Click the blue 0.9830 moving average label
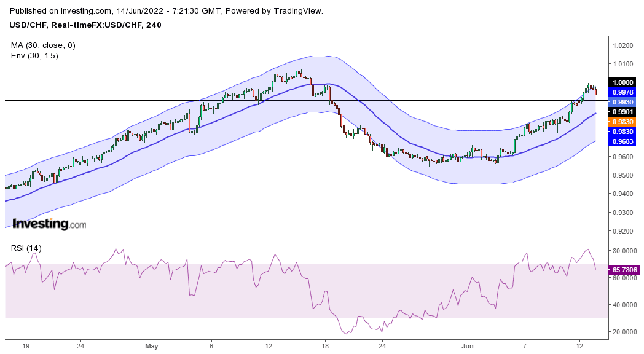The height and width of the screenshot is (354, 644). pyautogui.click(x=622, y=132)
